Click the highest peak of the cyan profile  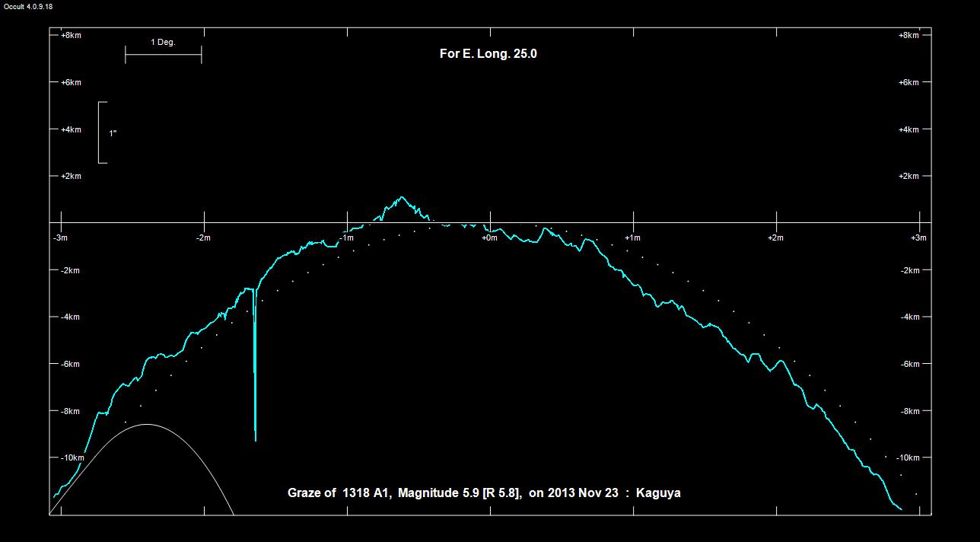401,197
